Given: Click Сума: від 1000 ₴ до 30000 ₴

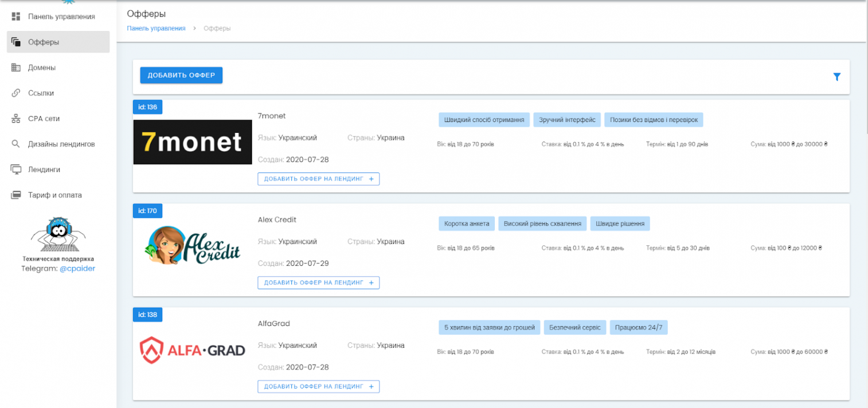Looking at the screenshot, I should coord(789,144).
